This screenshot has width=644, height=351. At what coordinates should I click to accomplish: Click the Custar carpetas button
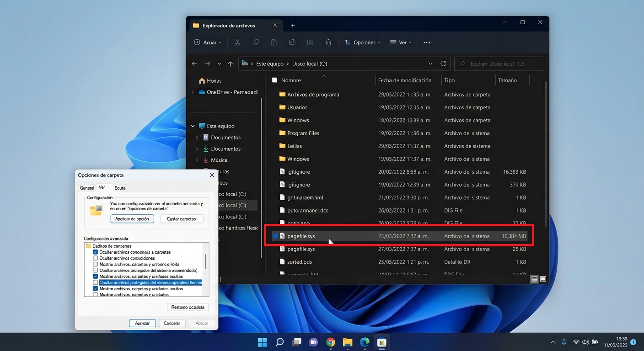point(182,219)
